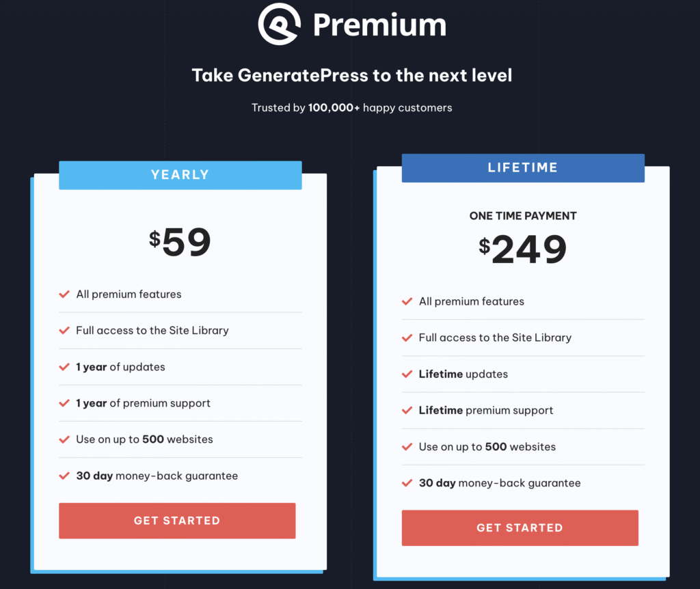Start the Yearly plan with Get Started
This screenshot has width=700, height=589.
coord(177,521)
